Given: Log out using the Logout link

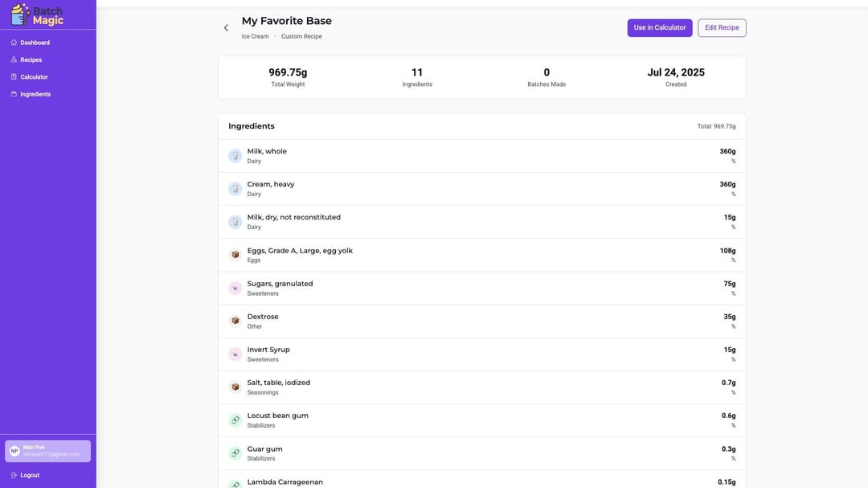Looking at the screenshot, I should [29, 475].
